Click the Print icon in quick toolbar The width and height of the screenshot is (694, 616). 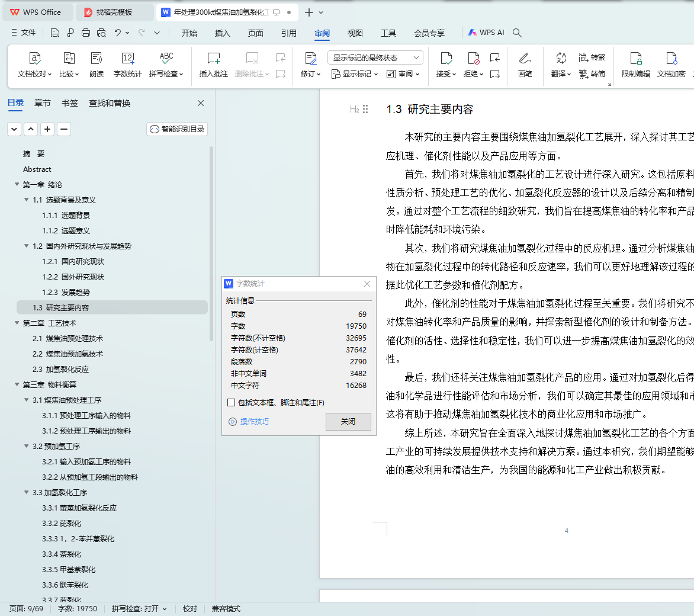(x=86, y=33)
